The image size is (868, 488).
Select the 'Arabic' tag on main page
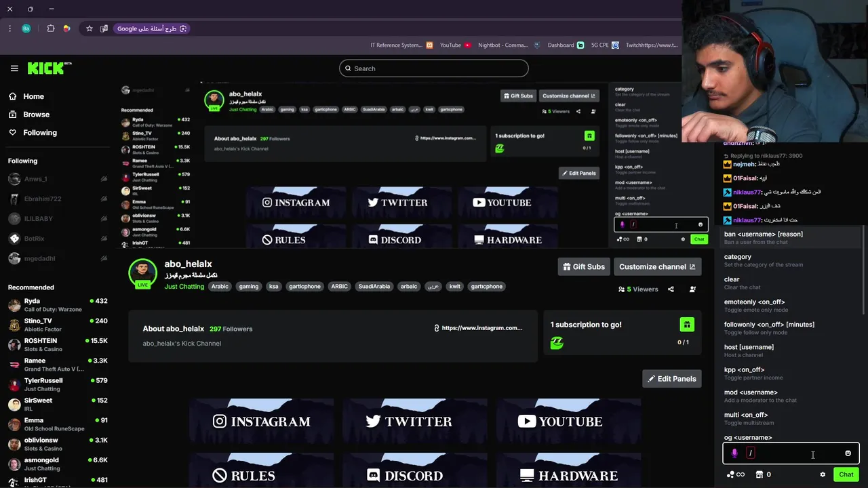click(x=220, y=287)
